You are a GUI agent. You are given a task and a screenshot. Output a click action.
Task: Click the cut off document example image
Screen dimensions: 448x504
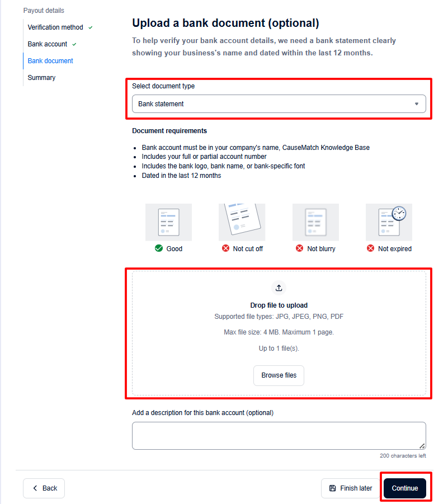coord(242,222)
